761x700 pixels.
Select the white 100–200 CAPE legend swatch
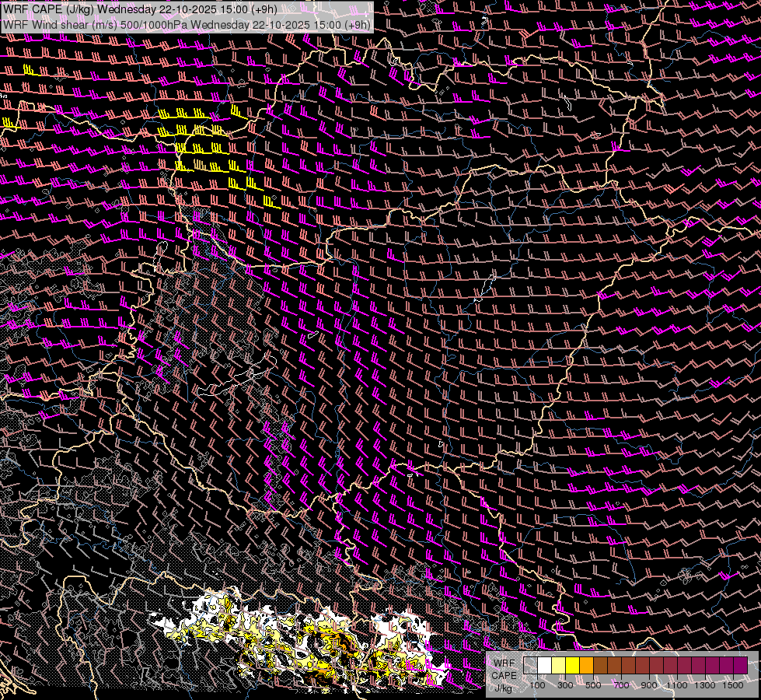545,666
